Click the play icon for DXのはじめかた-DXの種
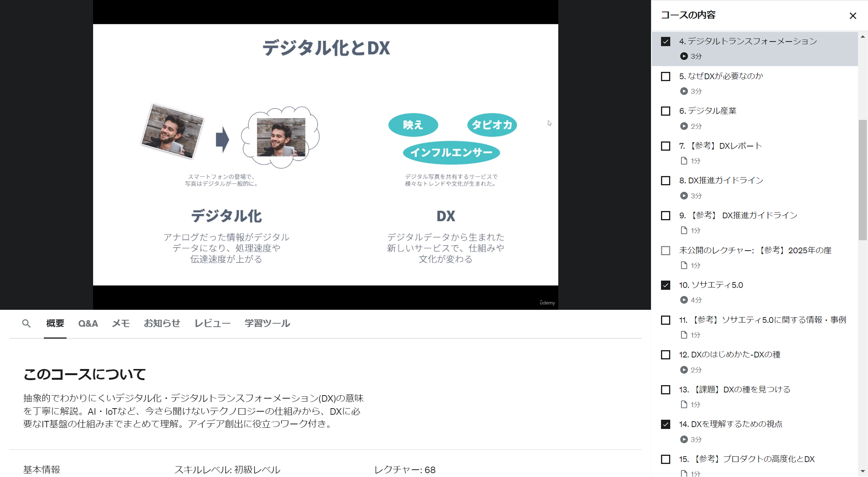This screenshot has width=868, height=477. click(x=684, y=370)
